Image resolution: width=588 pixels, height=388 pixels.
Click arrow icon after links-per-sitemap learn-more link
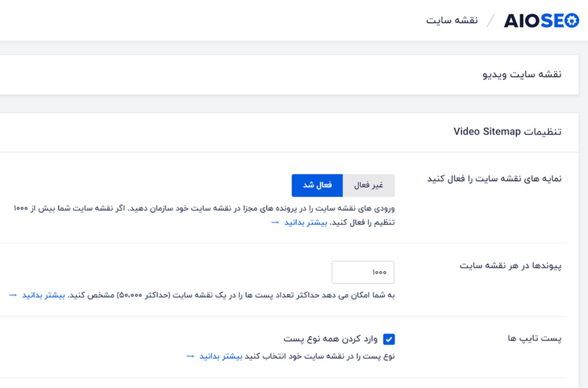(13, 295)
